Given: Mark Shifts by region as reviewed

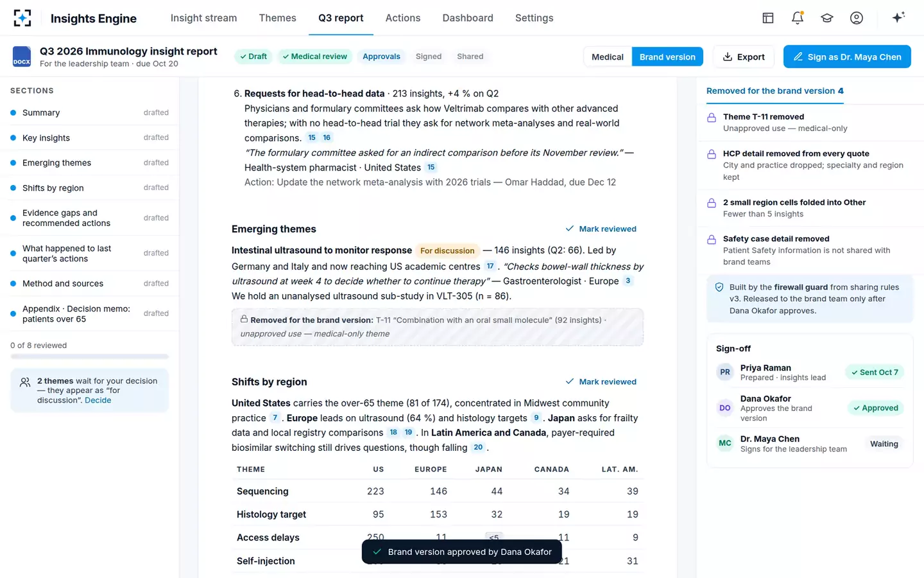Looking at the screenshot, I should (601, 381).
